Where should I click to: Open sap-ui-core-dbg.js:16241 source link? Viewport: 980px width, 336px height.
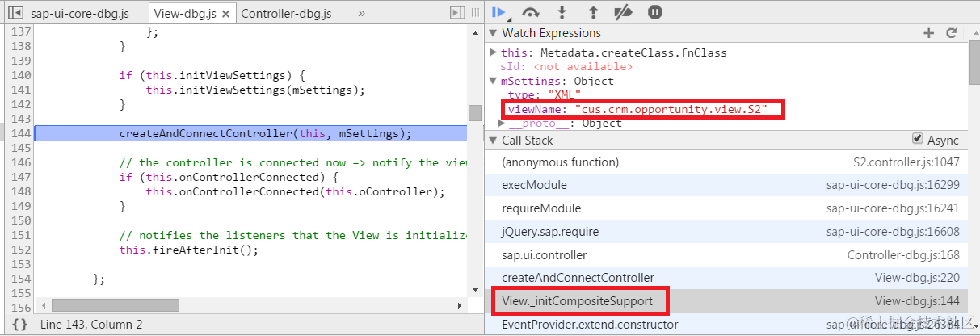pos(893,208)
